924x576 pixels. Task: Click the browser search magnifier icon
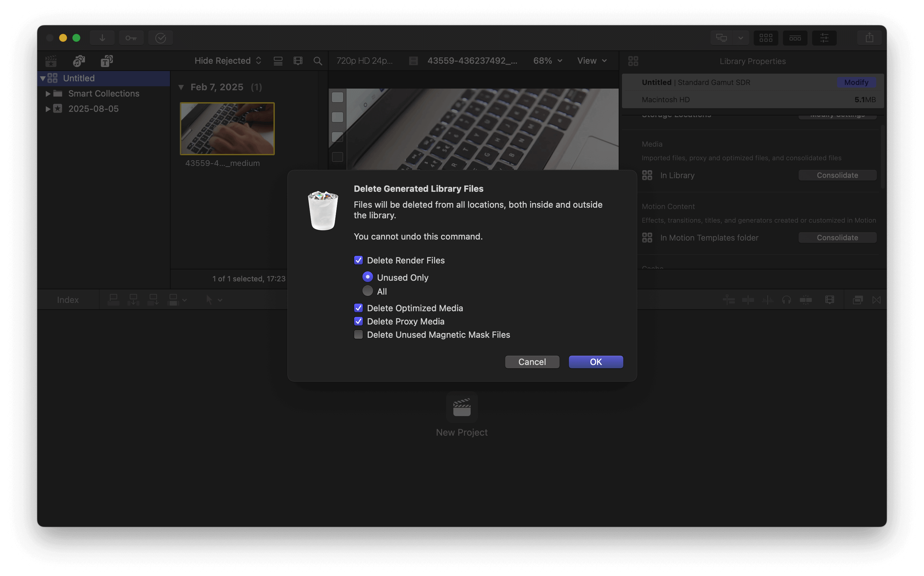point(317,61)
